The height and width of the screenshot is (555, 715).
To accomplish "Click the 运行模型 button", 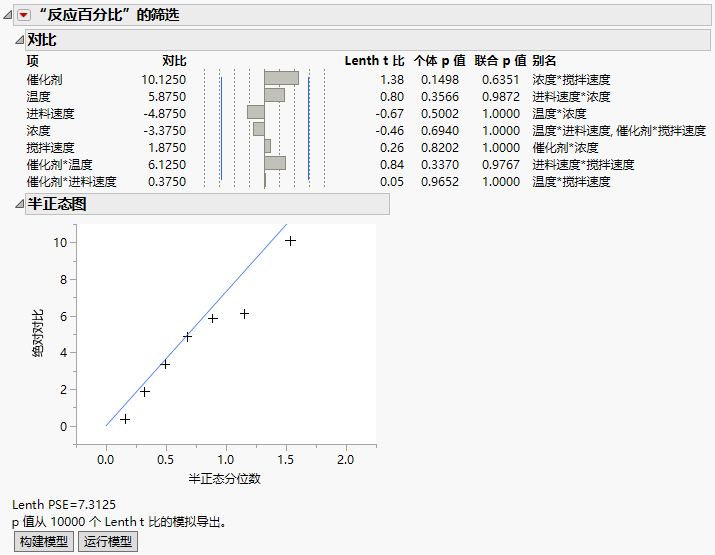I will point(108,541).
